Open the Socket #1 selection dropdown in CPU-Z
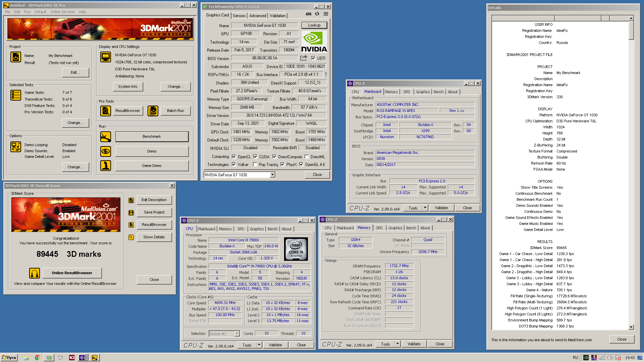The height and width of the screenshot is (362, 644). click(237, 334)
